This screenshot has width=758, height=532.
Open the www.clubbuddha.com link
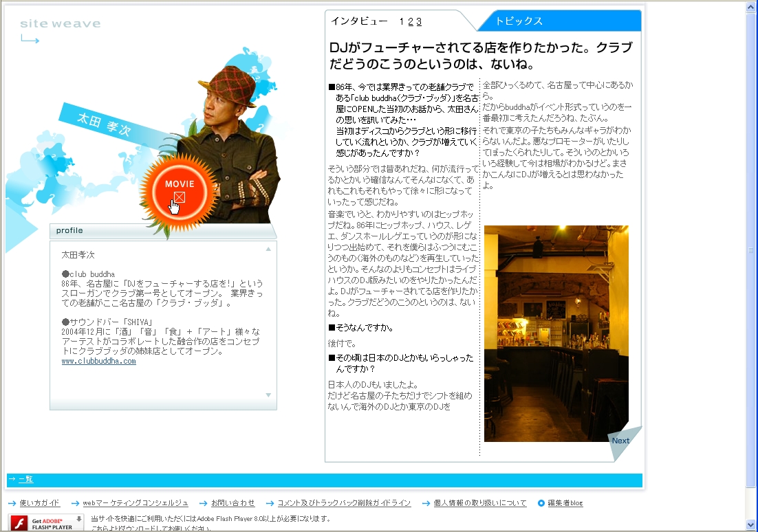point(98,361)
